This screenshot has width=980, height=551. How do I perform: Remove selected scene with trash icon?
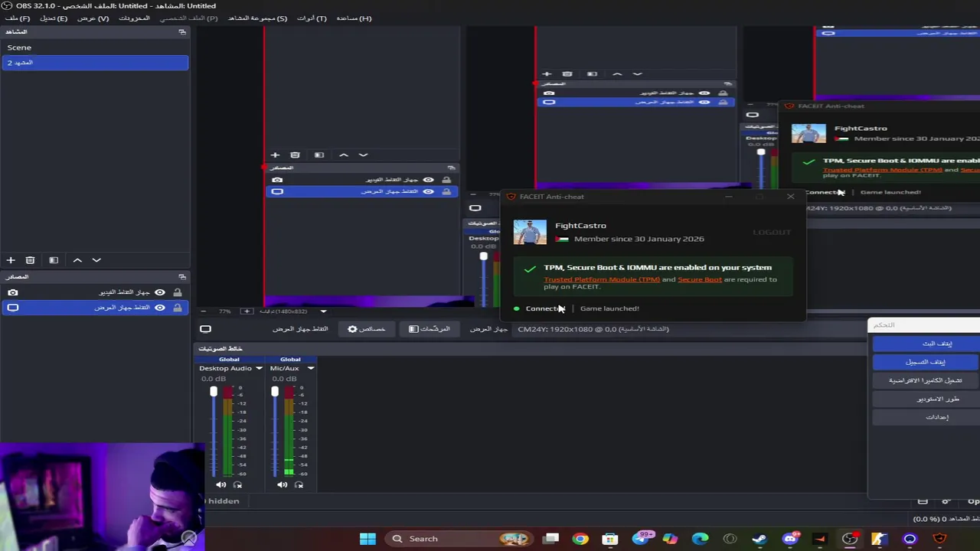coord(30,260)
